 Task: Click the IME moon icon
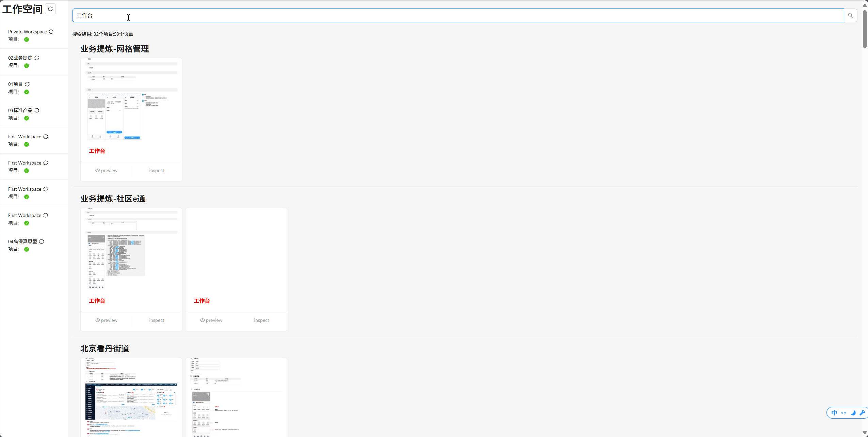pos(853,413)
